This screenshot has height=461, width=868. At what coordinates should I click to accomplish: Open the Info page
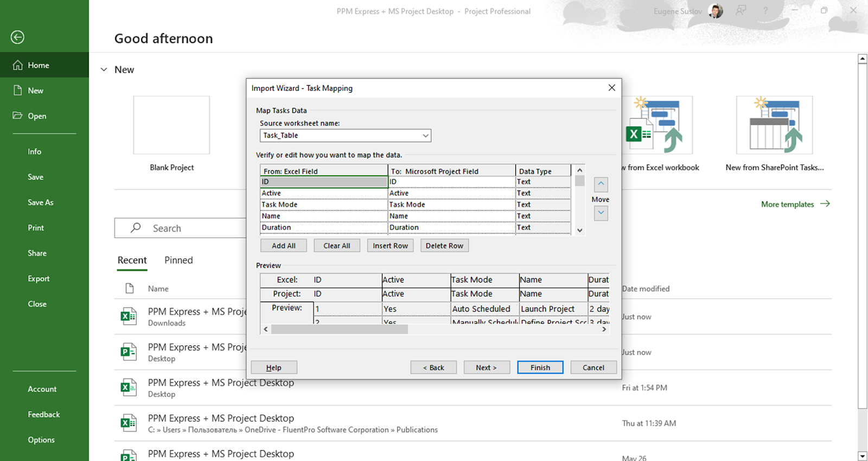coord(35,152)
